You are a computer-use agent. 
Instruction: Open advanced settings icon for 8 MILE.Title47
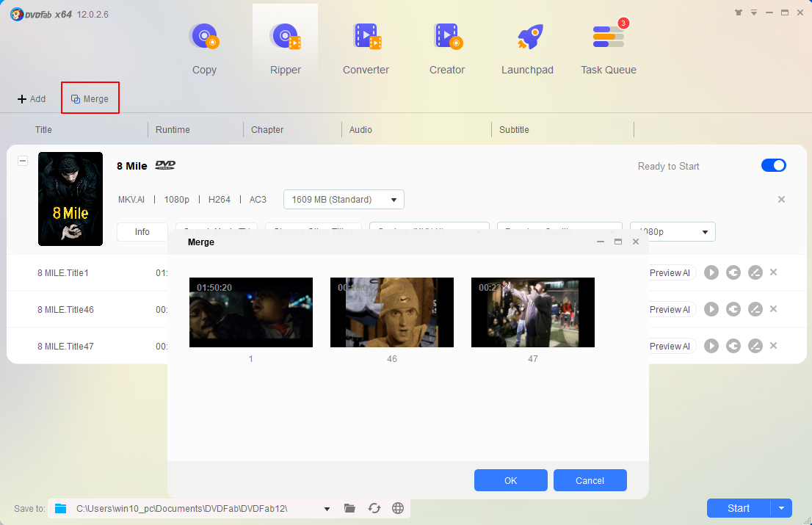[733, 346]
